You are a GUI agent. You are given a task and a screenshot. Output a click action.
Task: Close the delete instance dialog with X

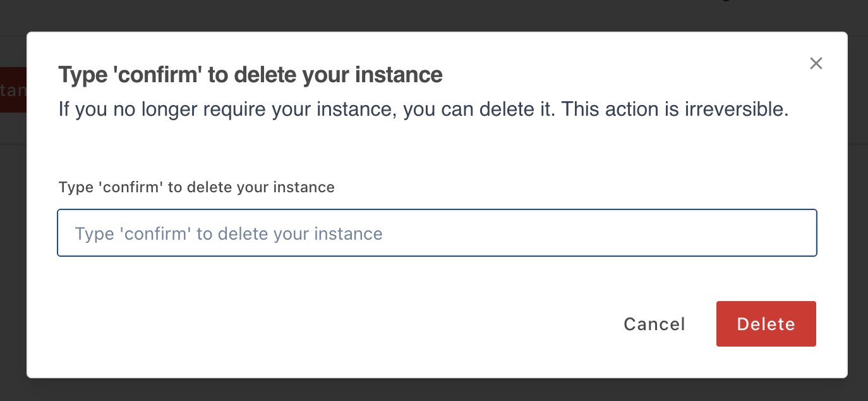[816, 63]
